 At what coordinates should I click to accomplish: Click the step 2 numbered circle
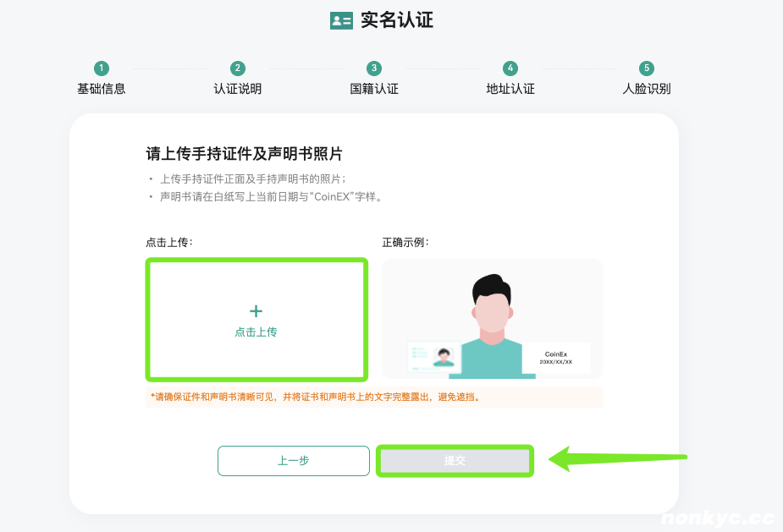[238, 69]
